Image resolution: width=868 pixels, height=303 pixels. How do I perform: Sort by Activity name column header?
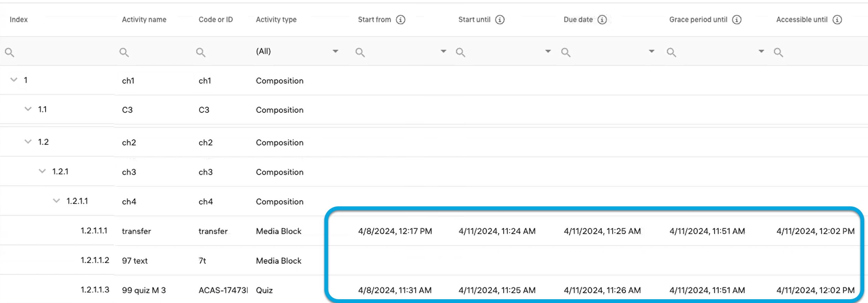coord(144,20)
